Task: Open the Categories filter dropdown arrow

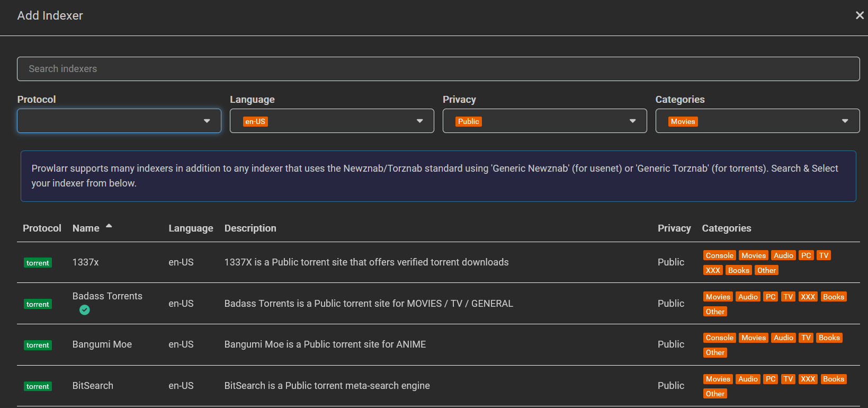Action: coord(845,121)
